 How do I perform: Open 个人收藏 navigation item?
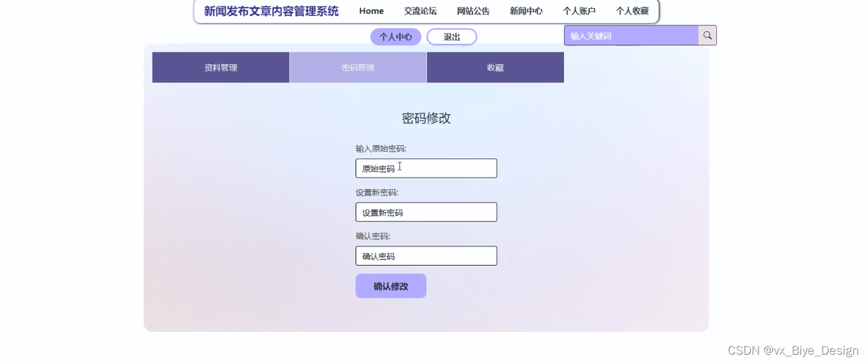click(632, 11)
